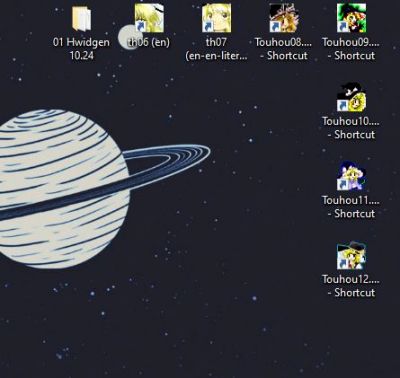Click the Touhou09 shortcut icon image
400x378 pixels.
[x=351, y=18]
